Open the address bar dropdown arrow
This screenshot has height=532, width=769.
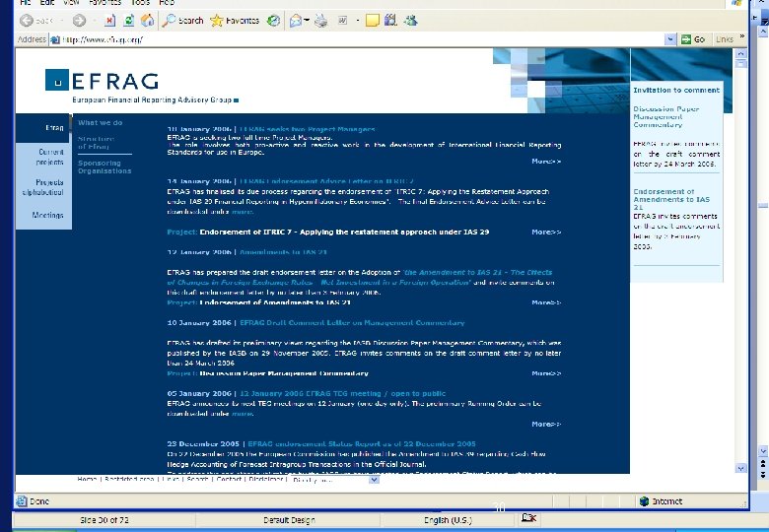tap(670, 39)
